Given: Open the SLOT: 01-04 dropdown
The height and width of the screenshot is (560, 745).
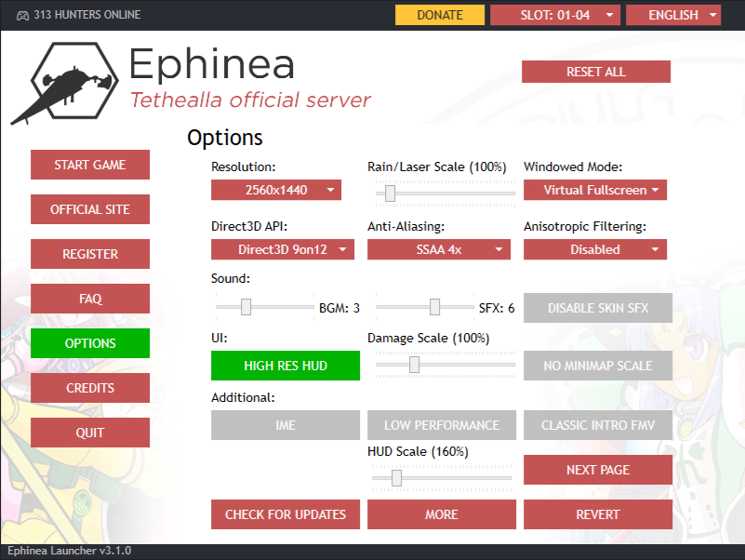Looking at the screenshot, I should pos(555,15).
